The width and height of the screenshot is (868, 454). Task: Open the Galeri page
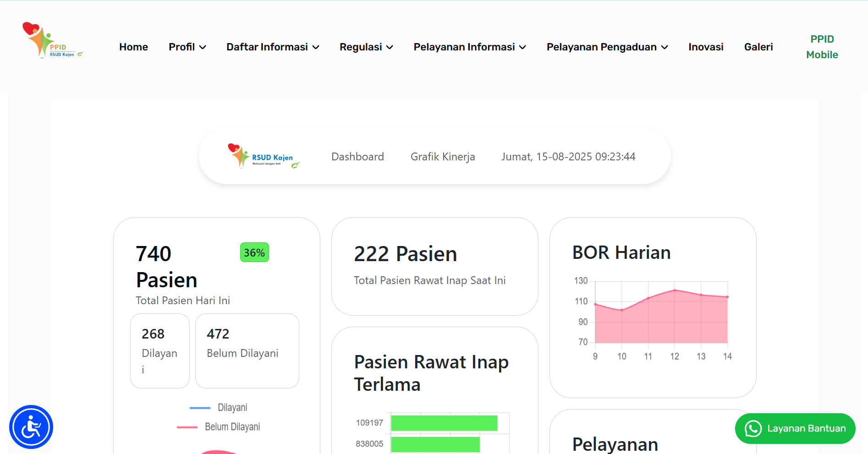(x=758, y=47)
